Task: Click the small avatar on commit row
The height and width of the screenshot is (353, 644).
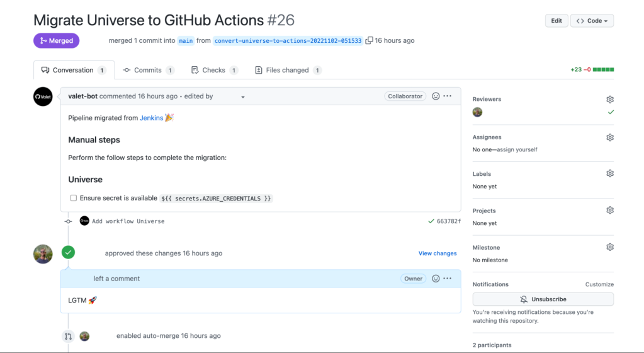Action: click(x=84, y=221)
